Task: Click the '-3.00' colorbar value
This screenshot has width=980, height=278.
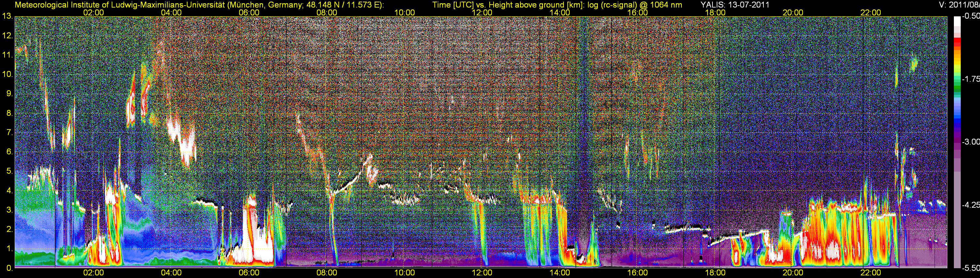Action: tap(971, 142)
